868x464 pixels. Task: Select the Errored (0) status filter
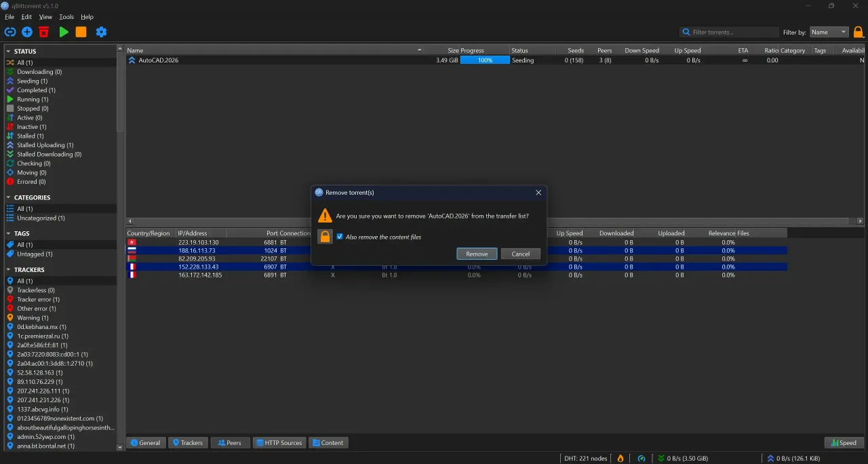coord(31,182)
